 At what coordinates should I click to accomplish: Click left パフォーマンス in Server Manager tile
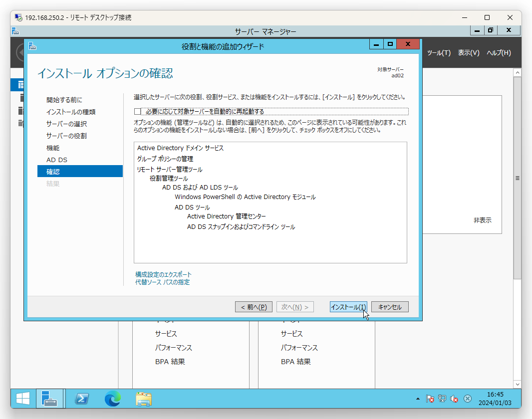(173, 348)
